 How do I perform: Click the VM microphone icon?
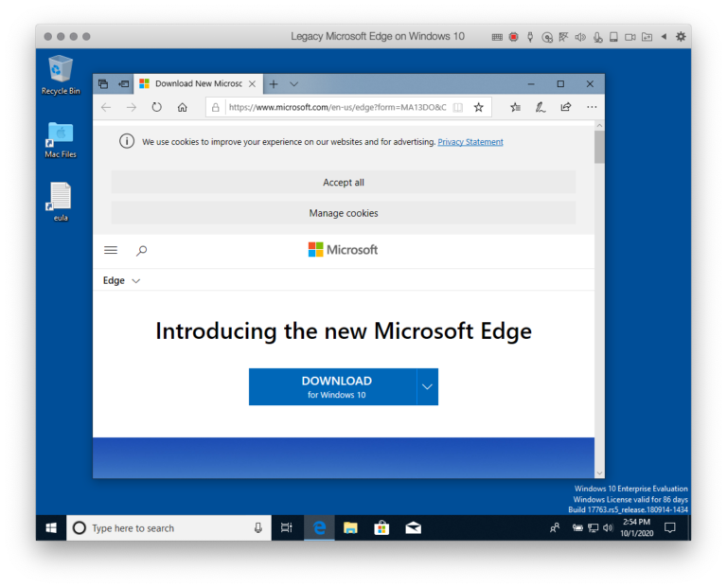pyautogui.click(x=597, y=37)
